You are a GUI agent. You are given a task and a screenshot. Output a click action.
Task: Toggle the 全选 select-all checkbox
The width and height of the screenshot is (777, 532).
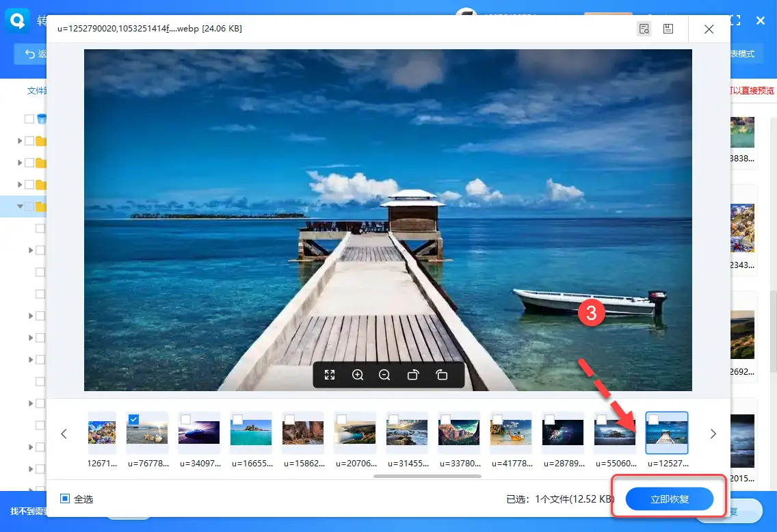[65, 498]
